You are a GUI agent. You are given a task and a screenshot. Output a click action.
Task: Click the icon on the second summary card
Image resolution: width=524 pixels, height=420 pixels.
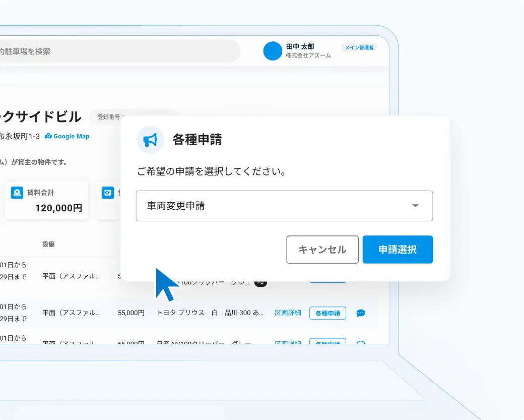107,193
